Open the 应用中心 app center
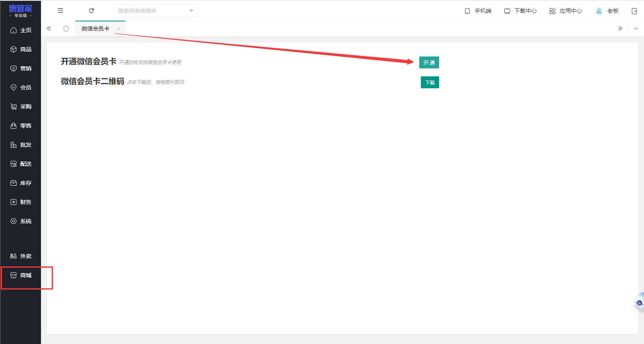 click(x=566, y=11)
